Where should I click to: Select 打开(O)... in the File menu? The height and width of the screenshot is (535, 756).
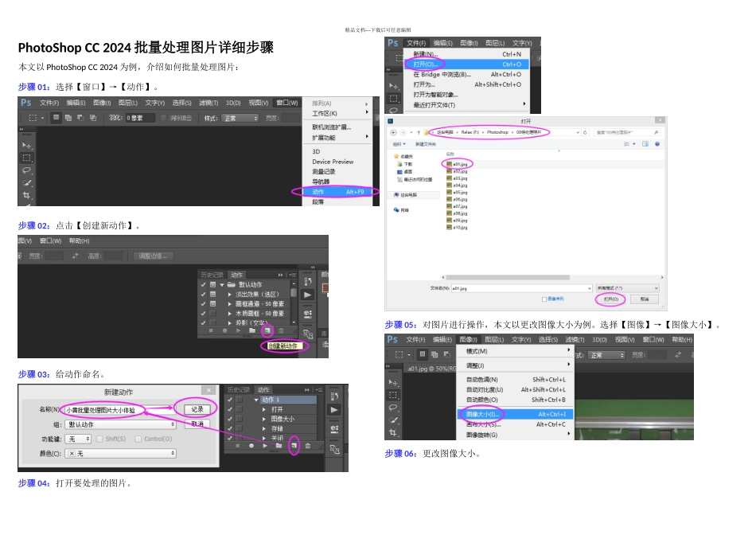466,64
